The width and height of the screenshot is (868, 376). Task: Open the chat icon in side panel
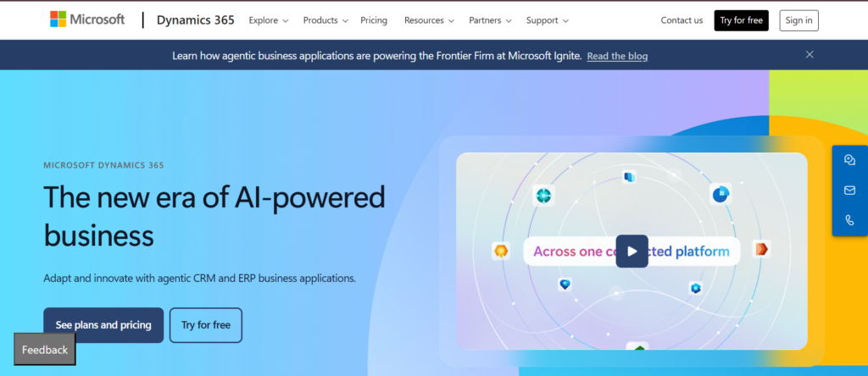pos(849,161)
